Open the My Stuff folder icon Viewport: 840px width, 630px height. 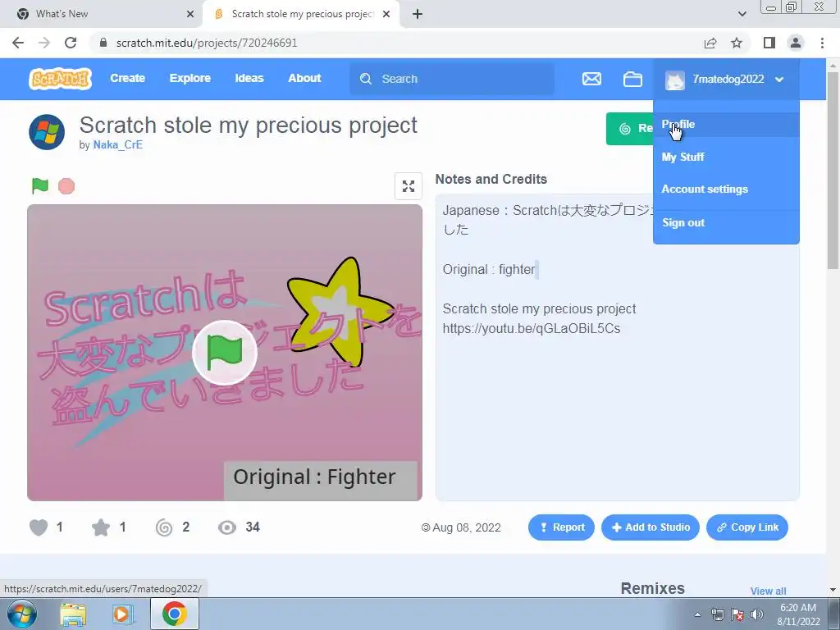pos(632,79)
